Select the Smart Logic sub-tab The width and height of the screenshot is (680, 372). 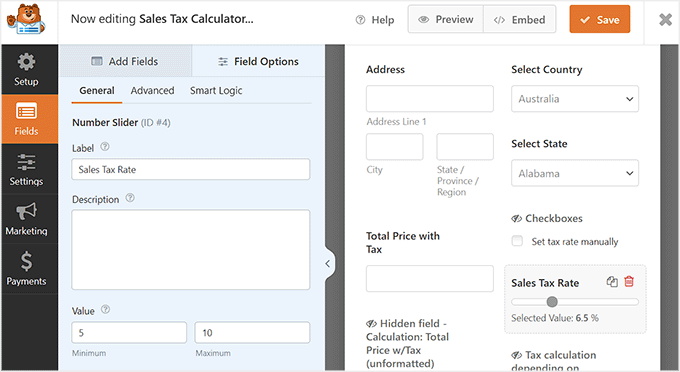coord(216,91)
